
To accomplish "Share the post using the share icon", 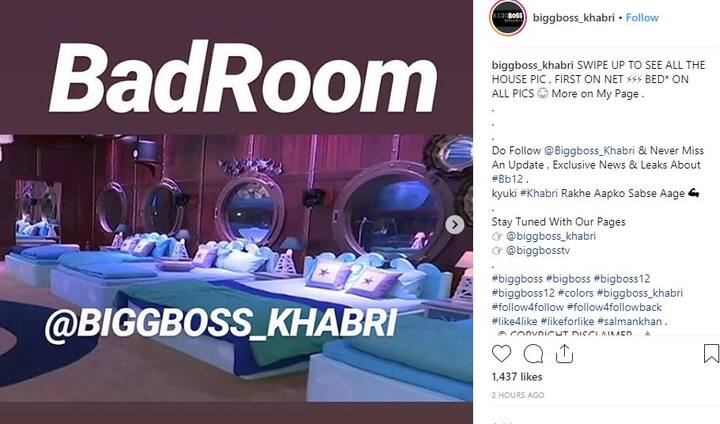I will (564, 354).
